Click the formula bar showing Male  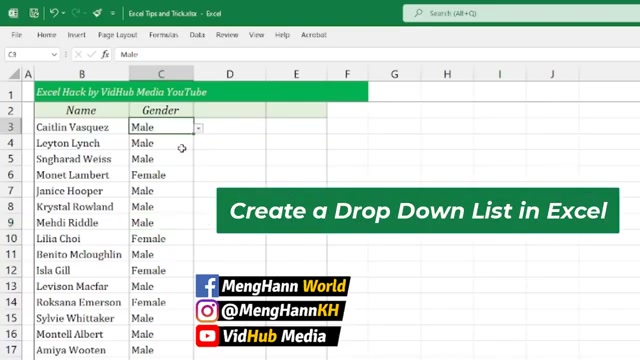pyautogui.click(x=378, y=54)
